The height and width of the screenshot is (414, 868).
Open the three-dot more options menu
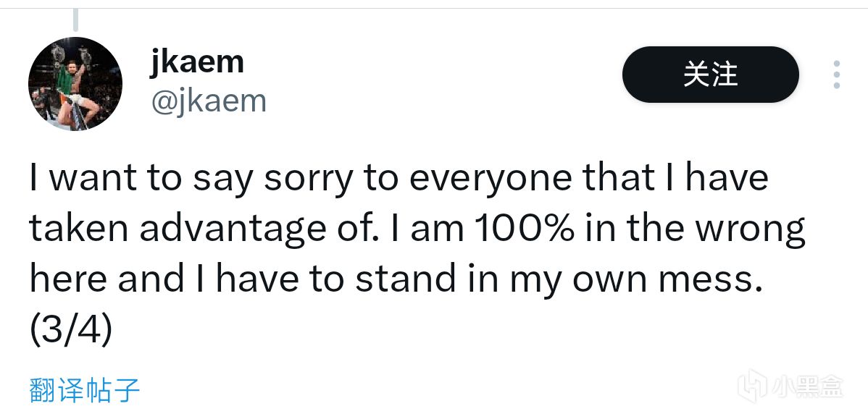point(836,75)
